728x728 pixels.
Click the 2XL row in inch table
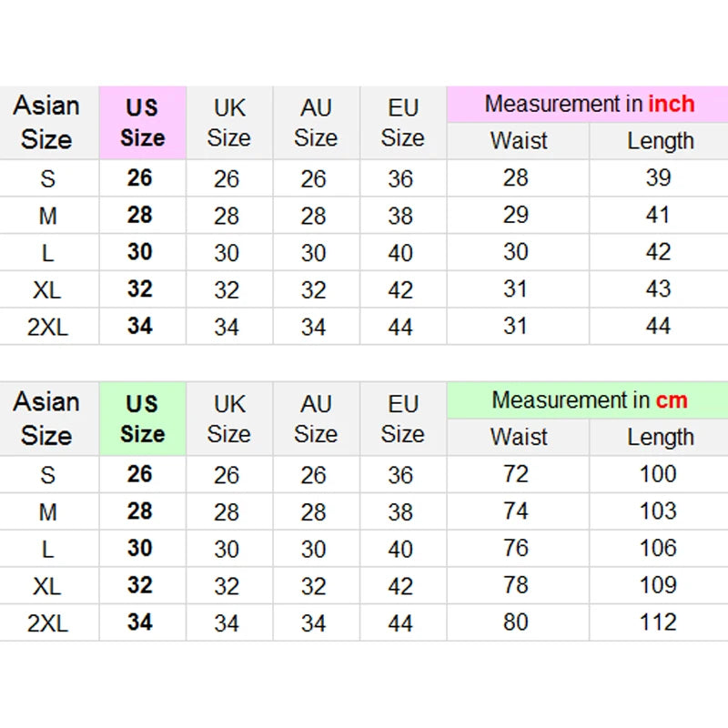(364, 327)
